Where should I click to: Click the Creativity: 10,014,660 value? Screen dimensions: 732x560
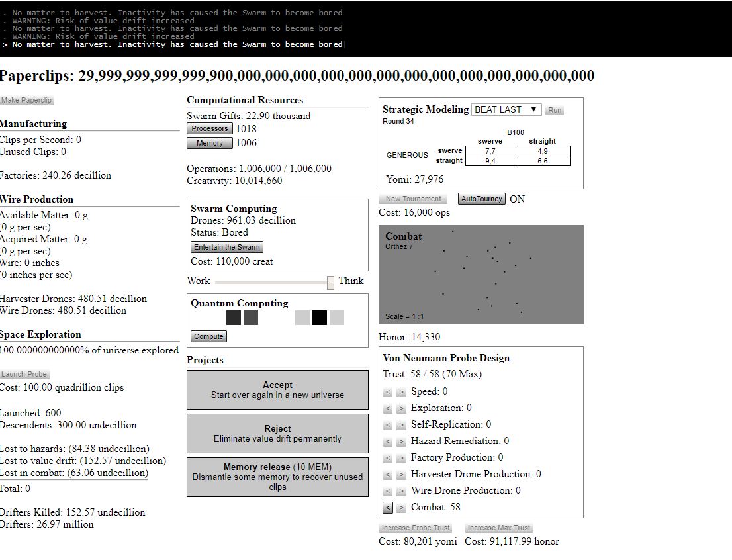coord(234,181)
